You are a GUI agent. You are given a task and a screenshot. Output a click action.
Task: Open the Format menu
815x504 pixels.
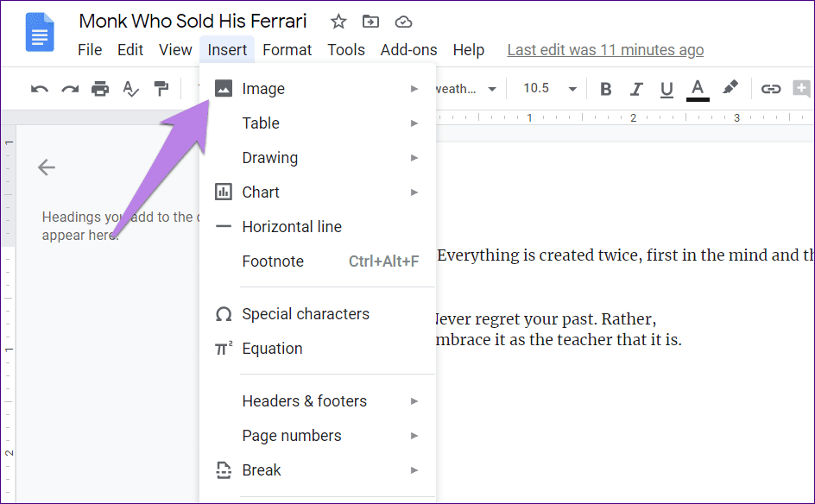pyautogui.click(x=287, y=49)
